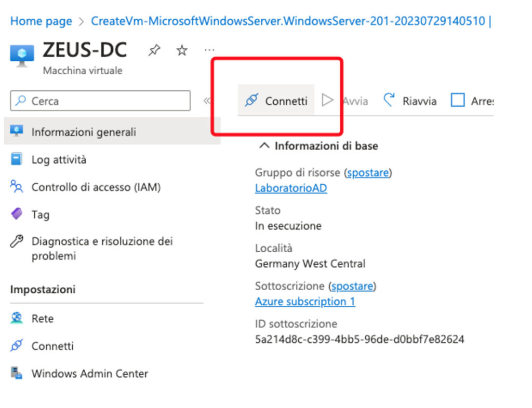532x408 pixels.
Task: Click the Riavvia restart icon
Action: 389,100
